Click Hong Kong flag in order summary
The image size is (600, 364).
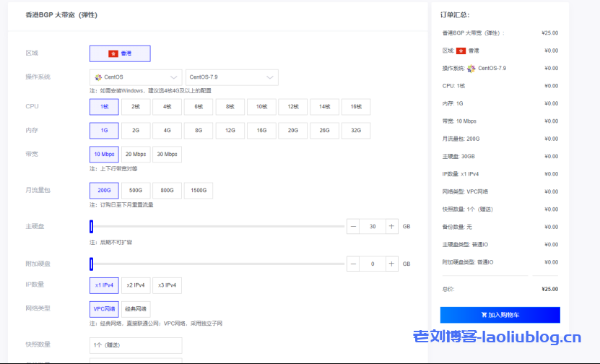pyautogui.click(x=461, y=51)
